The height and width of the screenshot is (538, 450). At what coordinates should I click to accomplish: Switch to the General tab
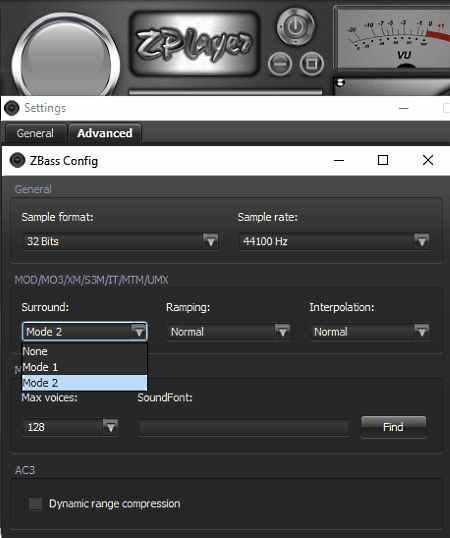(x=35, y=133)
